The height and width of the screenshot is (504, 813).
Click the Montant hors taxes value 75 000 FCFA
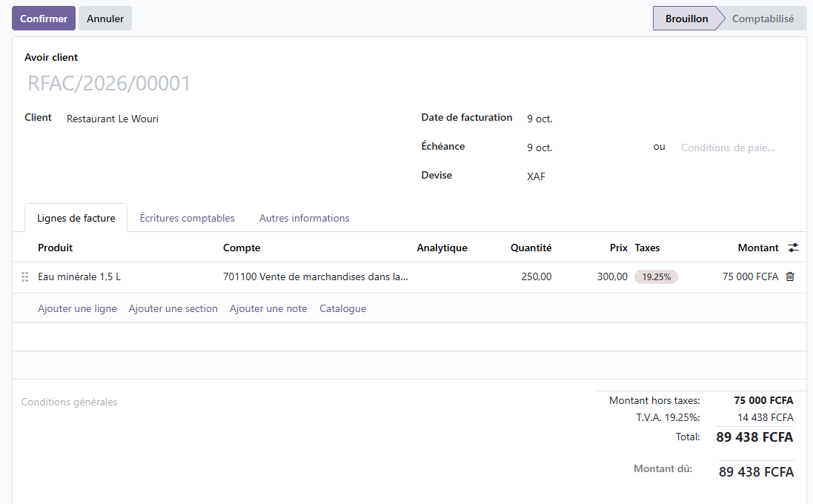point(763,400)
